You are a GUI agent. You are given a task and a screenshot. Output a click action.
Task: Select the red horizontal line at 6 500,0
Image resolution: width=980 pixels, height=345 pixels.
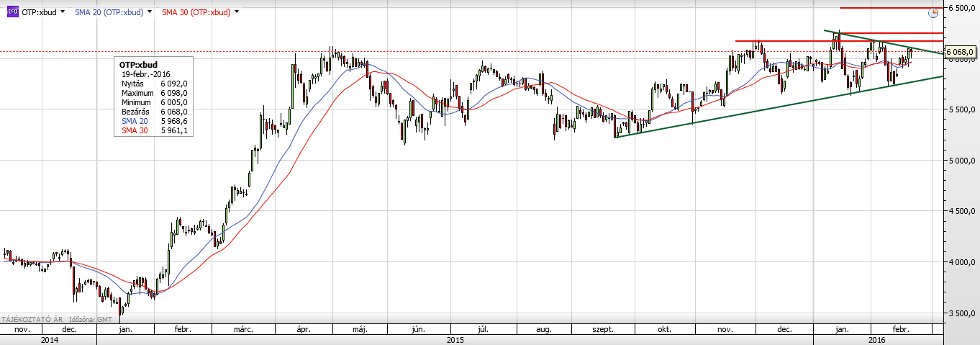click(x=891, y=8)
